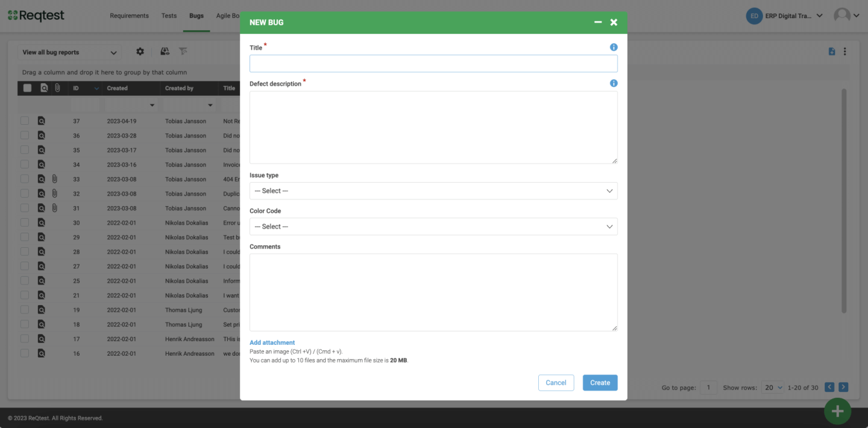This screenshot has height=428, width=868.
Task: Click the kebab menu icon top right of grid
Action: click(x=845, y=52)
